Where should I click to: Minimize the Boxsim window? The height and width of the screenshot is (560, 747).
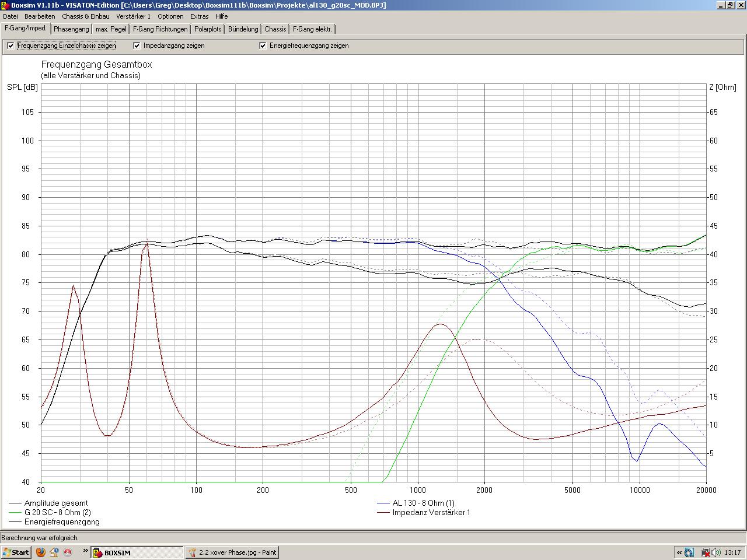click(x=721, y=5)
